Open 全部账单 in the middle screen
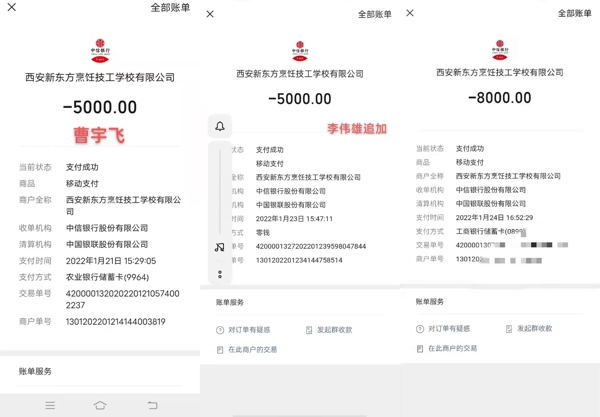This screenshot has height=417, width=600. [x=375, y=15]
